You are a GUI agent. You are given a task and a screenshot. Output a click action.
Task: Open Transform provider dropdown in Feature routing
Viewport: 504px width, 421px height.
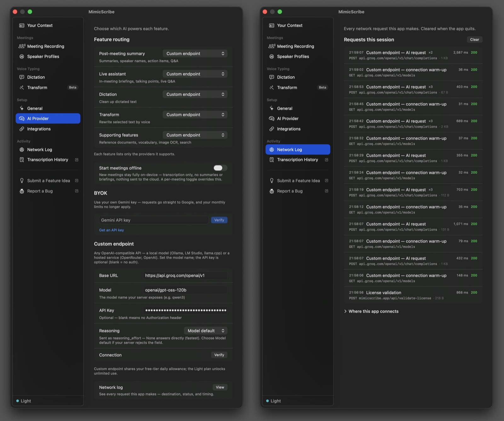coord(195,115)
